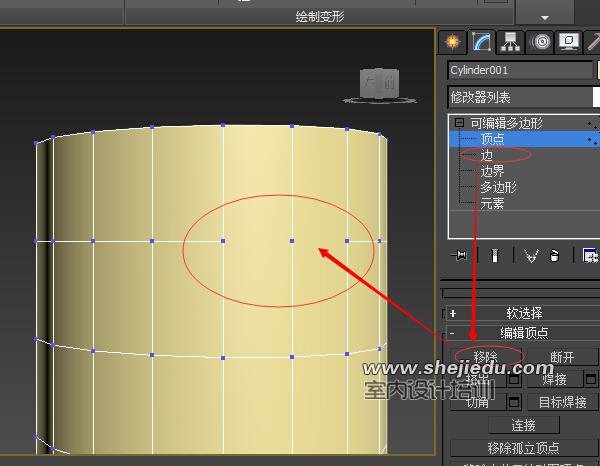Viewport: 600px width, 466px height.
Task: Open the Motion panel tab
Action: (540, 42)
